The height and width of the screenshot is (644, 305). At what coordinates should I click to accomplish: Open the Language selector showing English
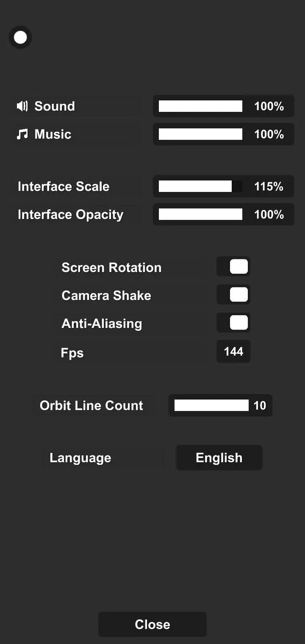(x=219, y=458)
